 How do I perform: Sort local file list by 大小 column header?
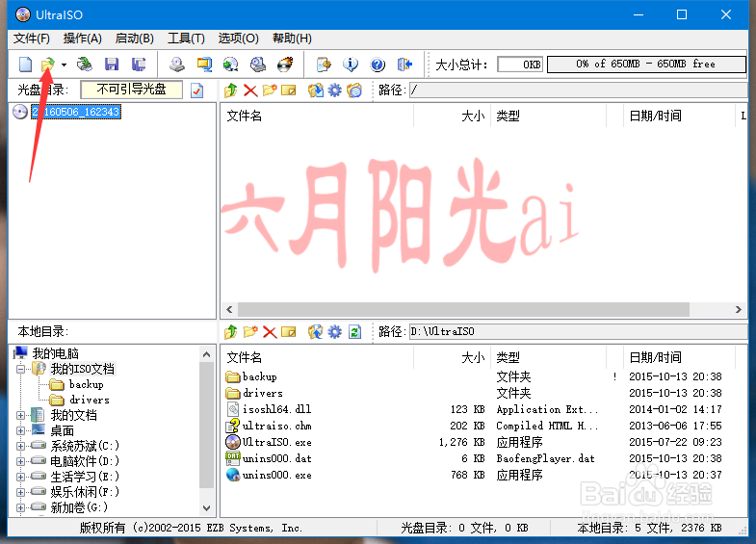(x=452, y=357)
